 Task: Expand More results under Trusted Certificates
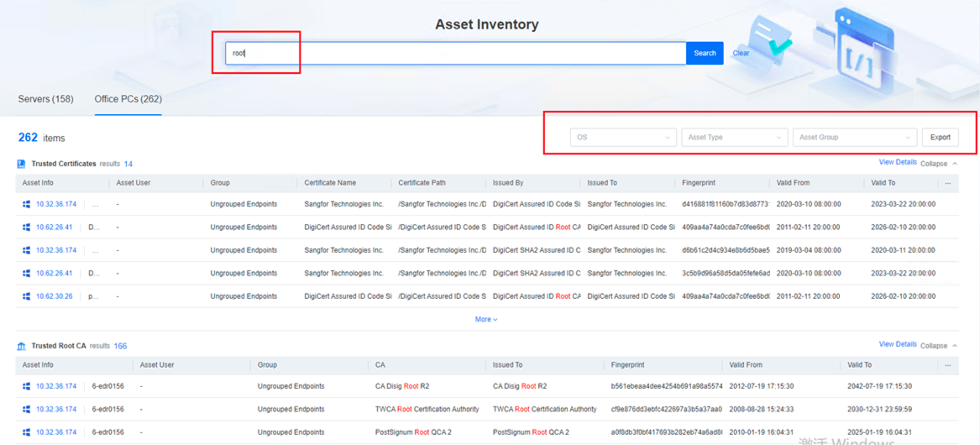tap(486, 319)
